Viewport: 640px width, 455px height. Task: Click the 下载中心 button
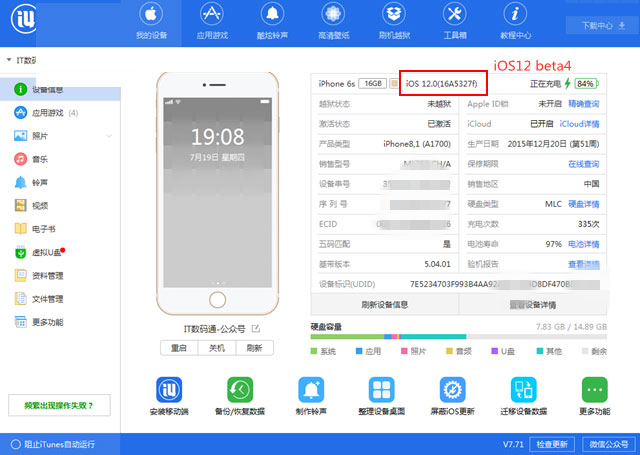point(603,26)
